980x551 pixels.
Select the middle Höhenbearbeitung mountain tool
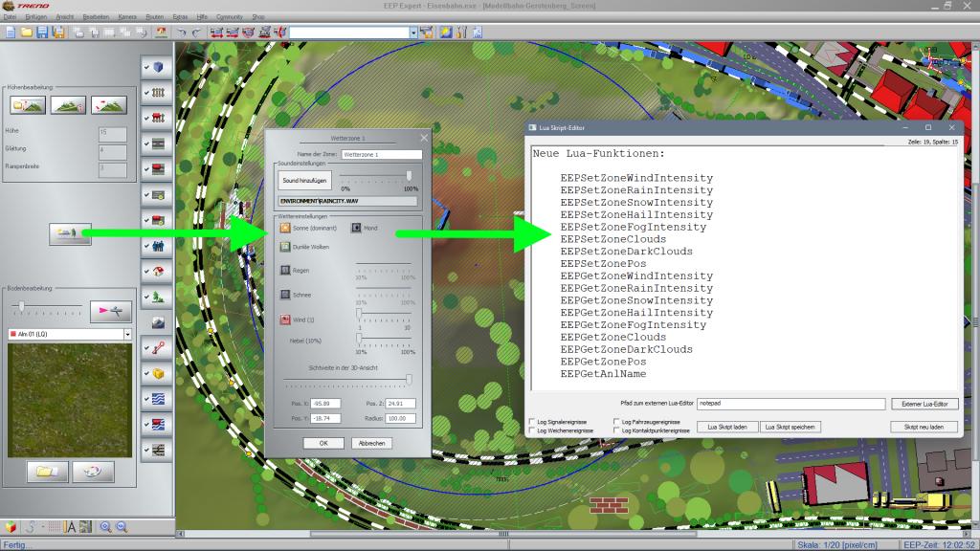(68, 105)
